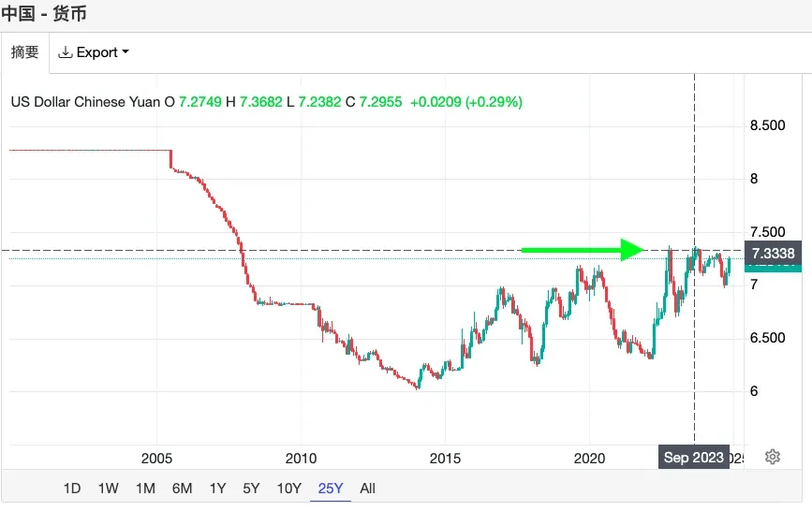
Task: Click the high value 7.3682
Action: [x=261, y=102]
